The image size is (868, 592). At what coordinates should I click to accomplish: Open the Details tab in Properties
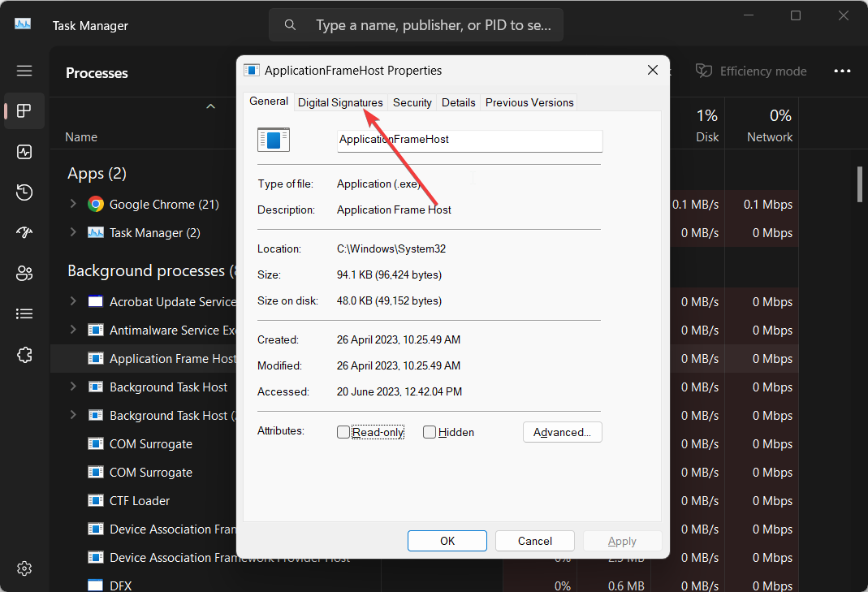pyautogui.click(x=458, y=102)
